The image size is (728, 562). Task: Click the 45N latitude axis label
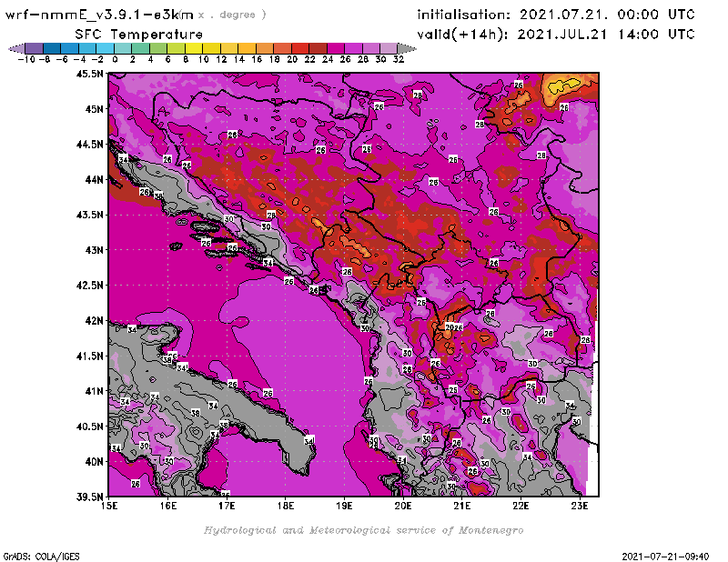point(95,108)
